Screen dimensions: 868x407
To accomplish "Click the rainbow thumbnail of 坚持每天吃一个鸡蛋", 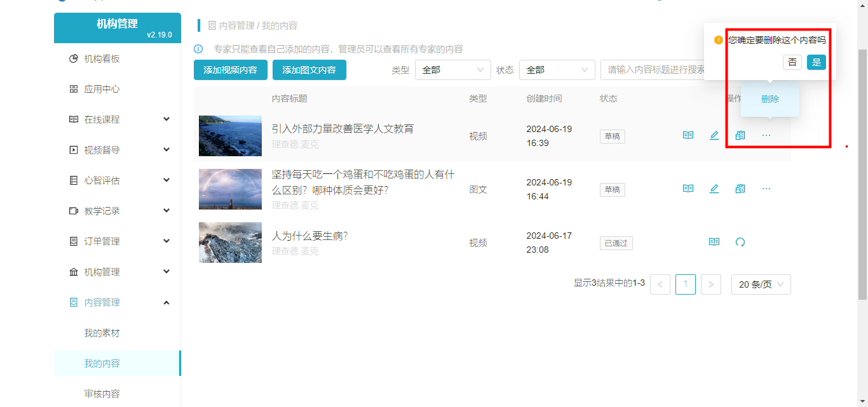I will [230, 189].
